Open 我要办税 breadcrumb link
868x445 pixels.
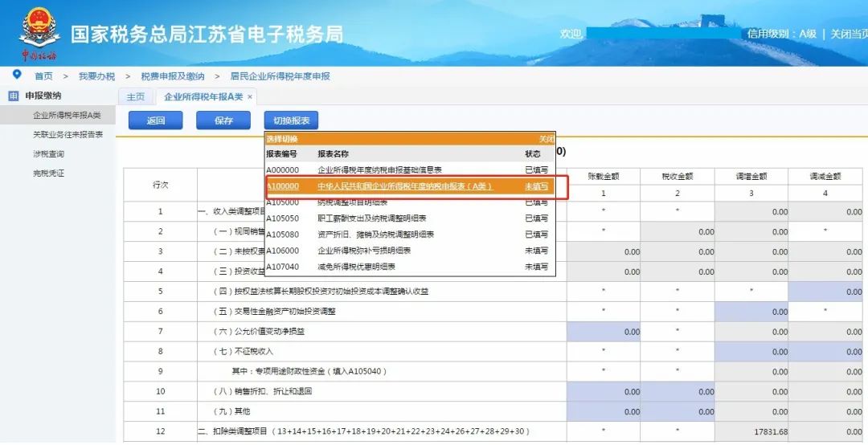97,76
